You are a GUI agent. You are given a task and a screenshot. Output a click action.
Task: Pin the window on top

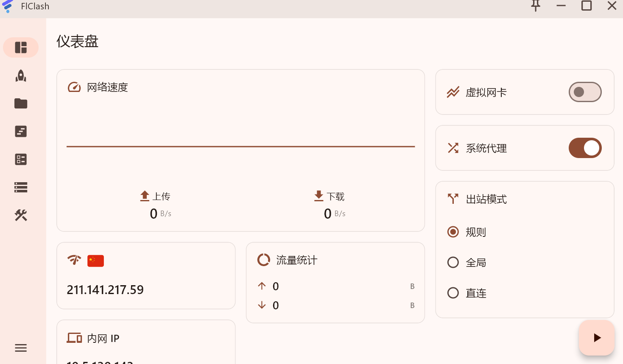click(536, 6)
